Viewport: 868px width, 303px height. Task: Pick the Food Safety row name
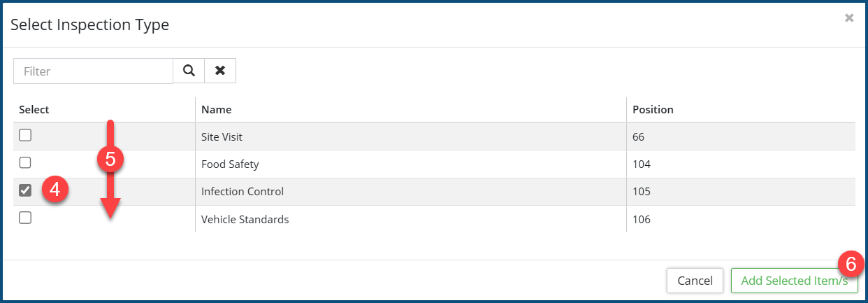pos(230,164)
